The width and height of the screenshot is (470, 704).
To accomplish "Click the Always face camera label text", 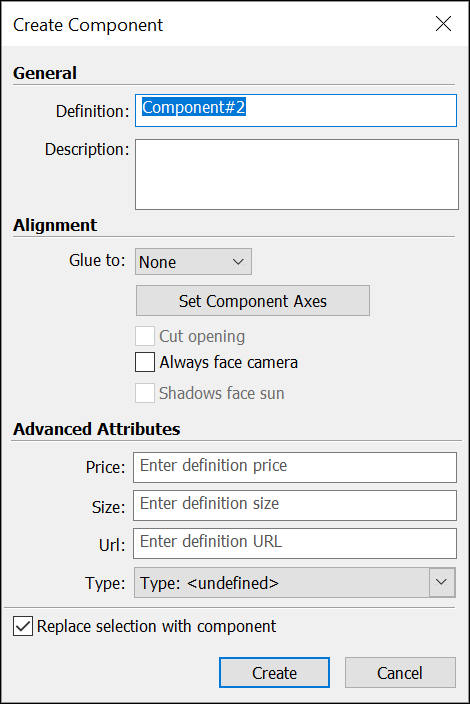I will pyautogui.click(x=228, y=363).
